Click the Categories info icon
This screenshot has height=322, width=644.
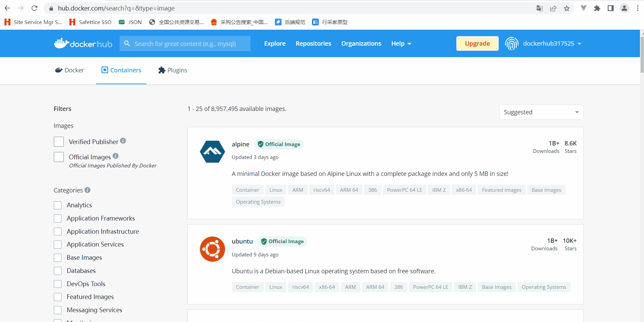point(88,190)
